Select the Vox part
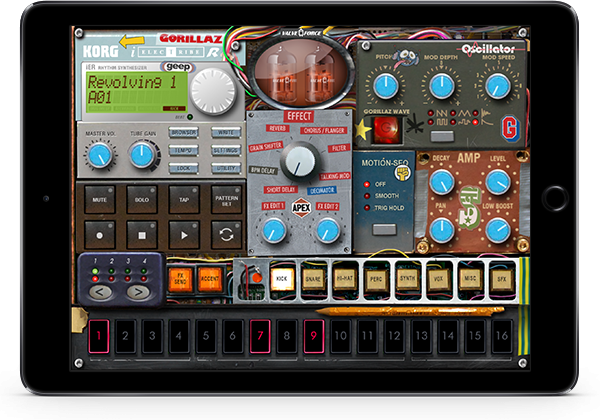Viewport: 600px width, 420px height. [439, 279]
